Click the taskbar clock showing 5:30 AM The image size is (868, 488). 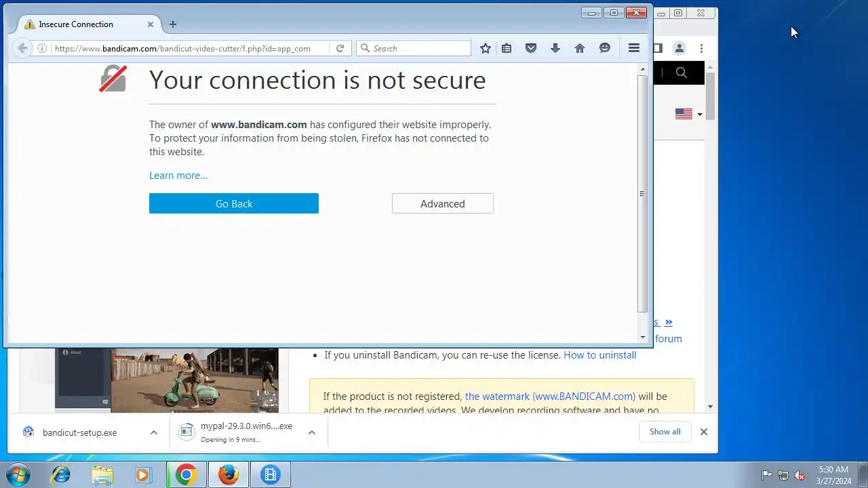tap(833, 474)
